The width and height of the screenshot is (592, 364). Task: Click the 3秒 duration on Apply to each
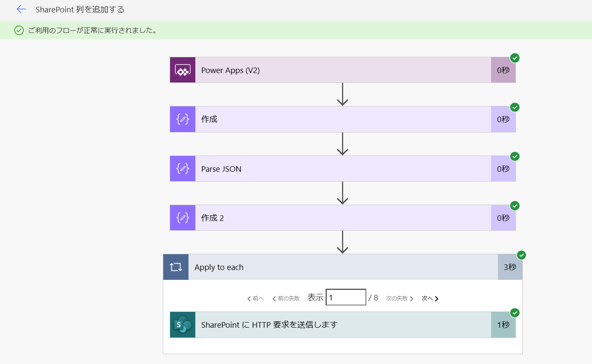510,267
